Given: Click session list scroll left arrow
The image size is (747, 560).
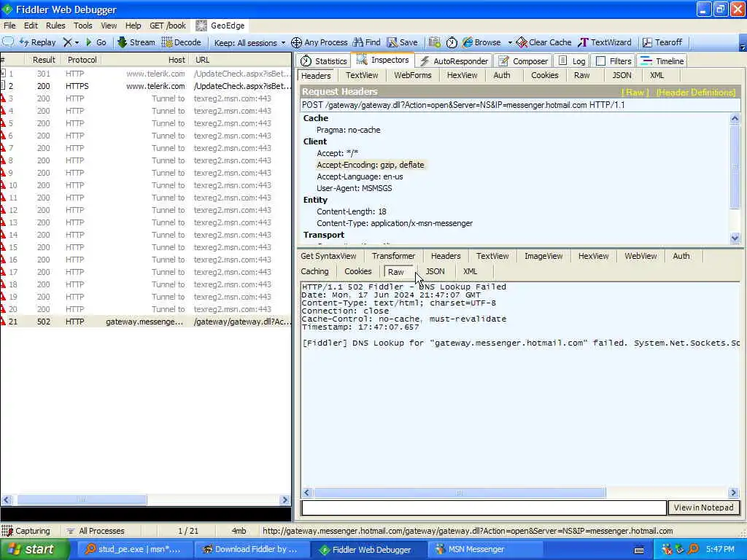Looking at the screenshot, I should coord(6,499).
